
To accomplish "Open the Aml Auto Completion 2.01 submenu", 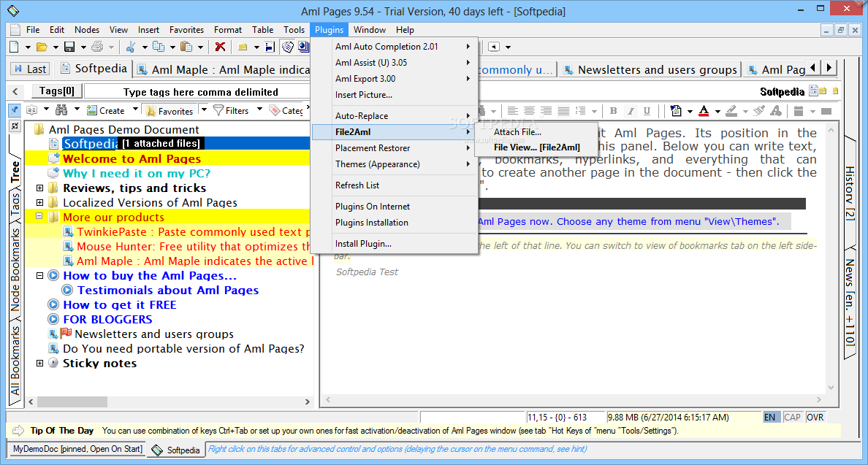I will (395, 47).
